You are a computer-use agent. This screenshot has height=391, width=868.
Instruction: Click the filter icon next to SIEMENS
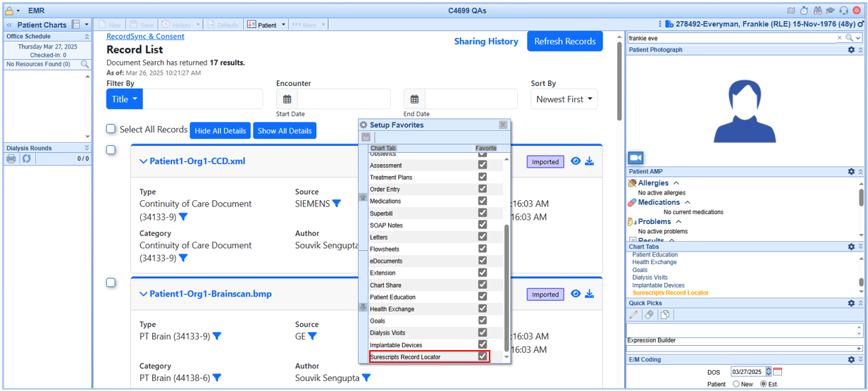pyautogui.click(x=337, y=204)
